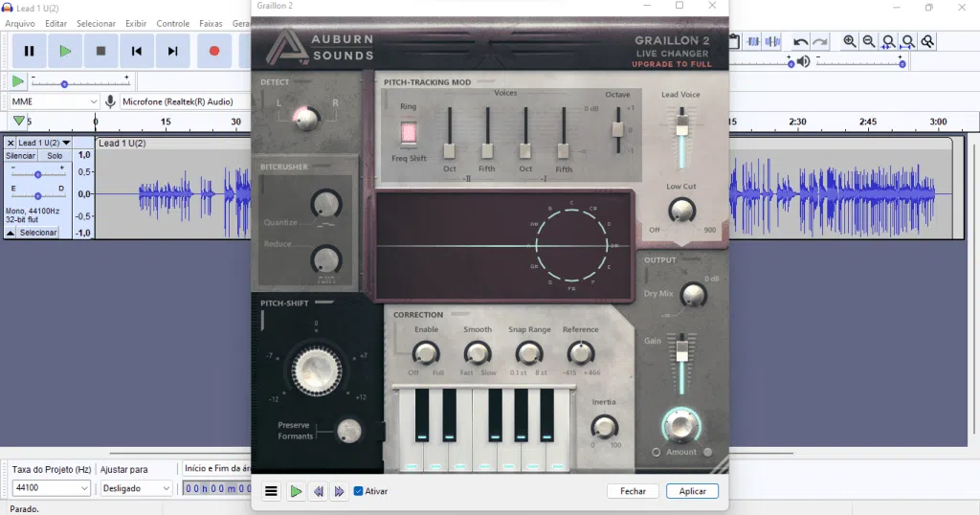The width and height of the screenshot is (980, 515).
Task: Open the Selecionar menu
Action: coord(96,23)
